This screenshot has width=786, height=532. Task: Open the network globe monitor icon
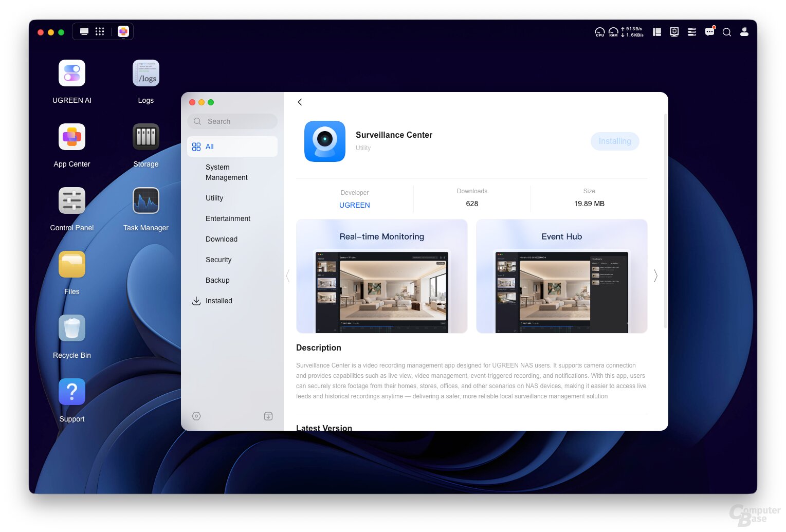pyautogui.click(x=674, y=32)
